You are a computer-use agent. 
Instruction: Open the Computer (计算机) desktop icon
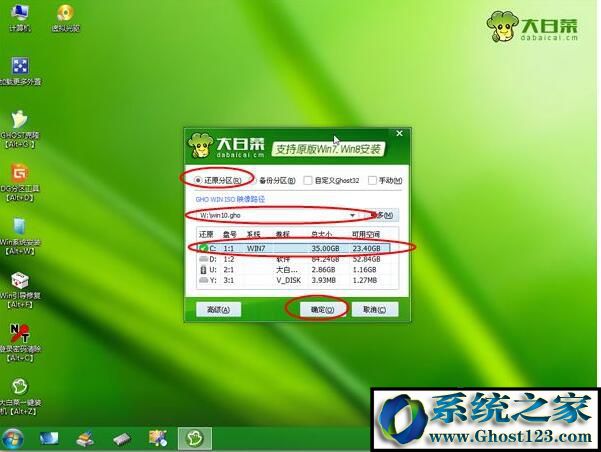point(20,18)
